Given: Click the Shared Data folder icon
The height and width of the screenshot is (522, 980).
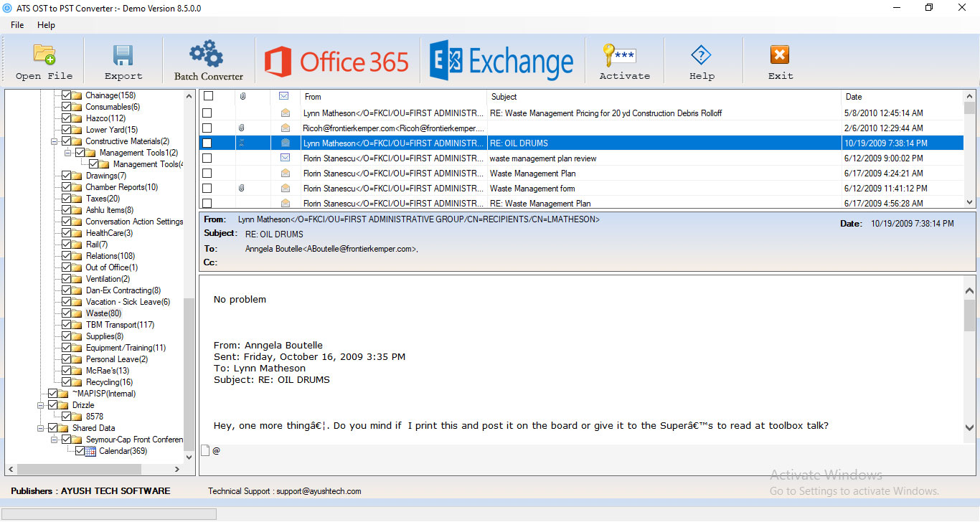Looking at the screenshot, I should click(63, 428).
